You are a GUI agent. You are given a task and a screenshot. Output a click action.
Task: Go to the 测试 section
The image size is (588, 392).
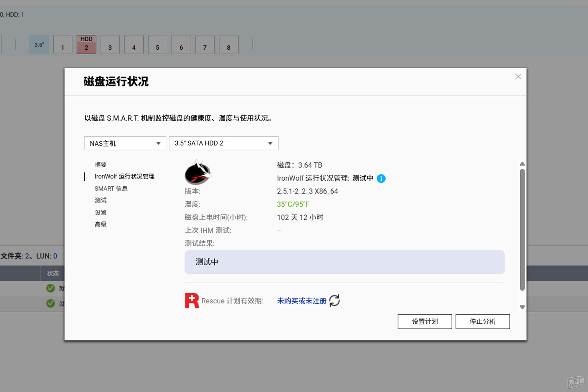(100, 200)
